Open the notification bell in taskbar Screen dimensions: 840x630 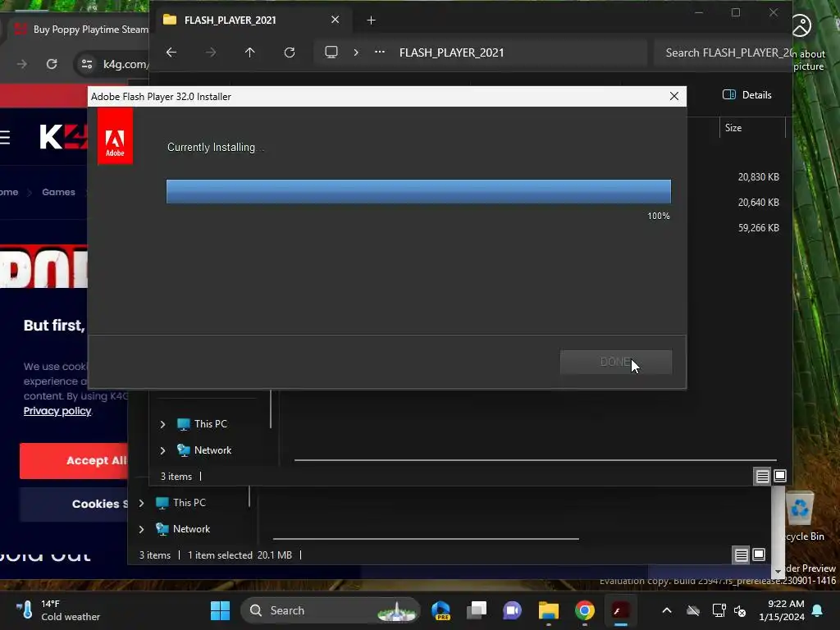pos(818,610)
